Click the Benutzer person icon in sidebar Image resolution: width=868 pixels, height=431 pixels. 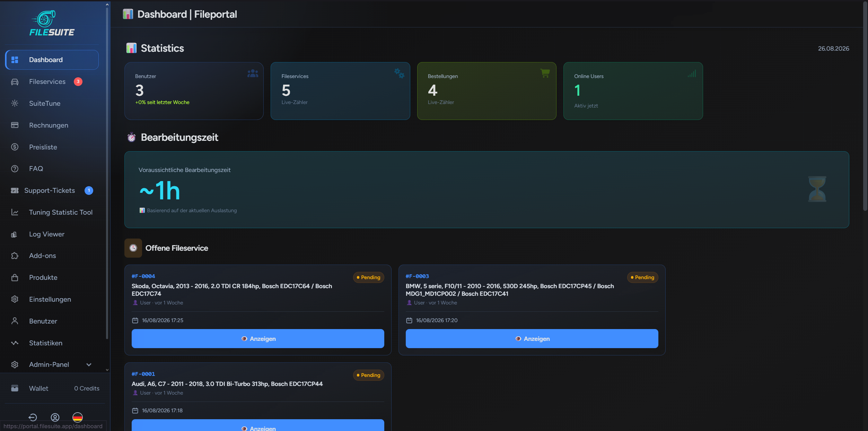(x=15, y=321)
